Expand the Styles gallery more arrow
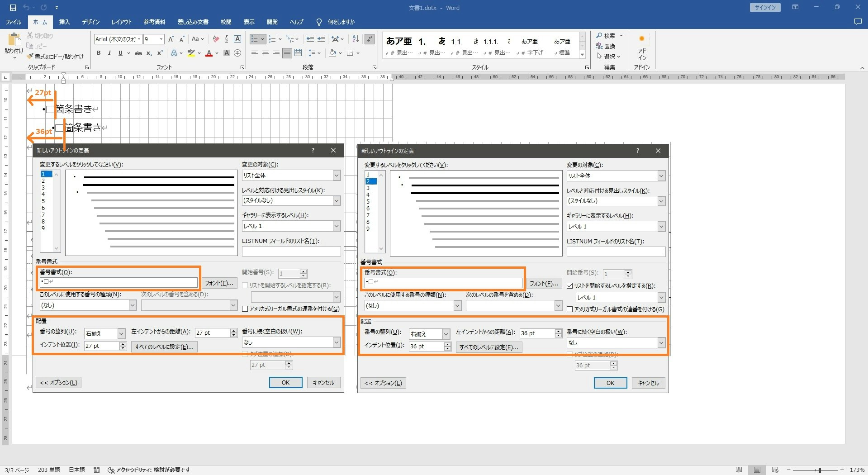 click(x=583, y=55)
